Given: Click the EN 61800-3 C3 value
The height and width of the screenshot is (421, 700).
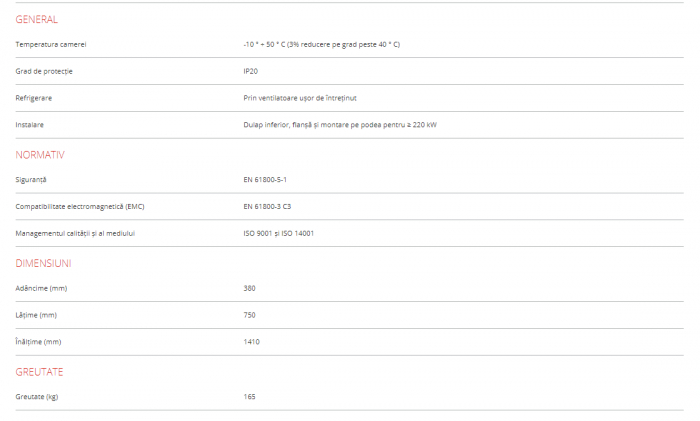Looking at the screenshot, I should tap(267, 206).
